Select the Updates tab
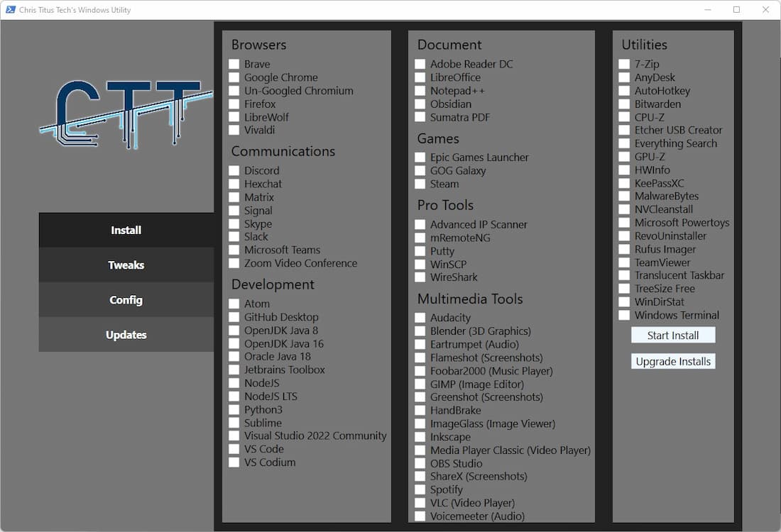Viewport: 781px width, 532px height. point(126,334)
